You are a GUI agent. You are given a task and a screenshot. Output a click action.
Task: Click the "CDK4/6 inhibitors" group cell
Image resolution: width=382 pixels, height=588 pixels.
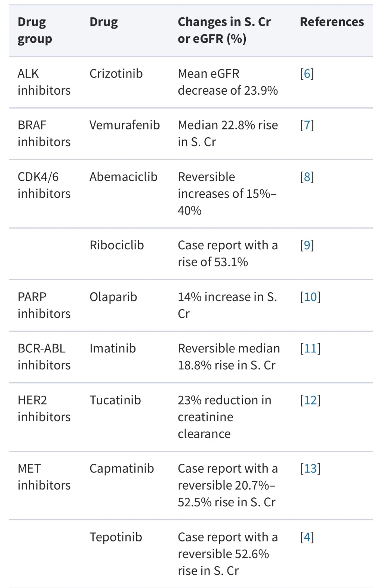[x=44, y=185]
